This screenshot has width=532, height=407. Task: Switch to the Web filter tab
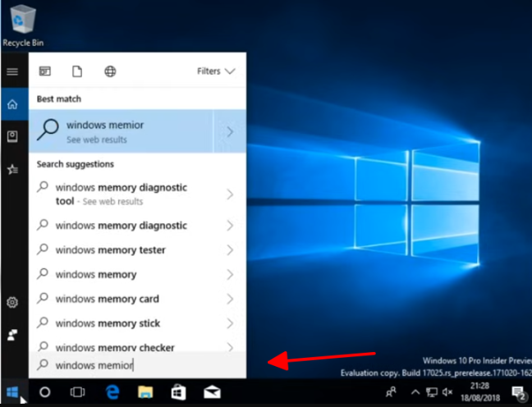coord(110,71)
